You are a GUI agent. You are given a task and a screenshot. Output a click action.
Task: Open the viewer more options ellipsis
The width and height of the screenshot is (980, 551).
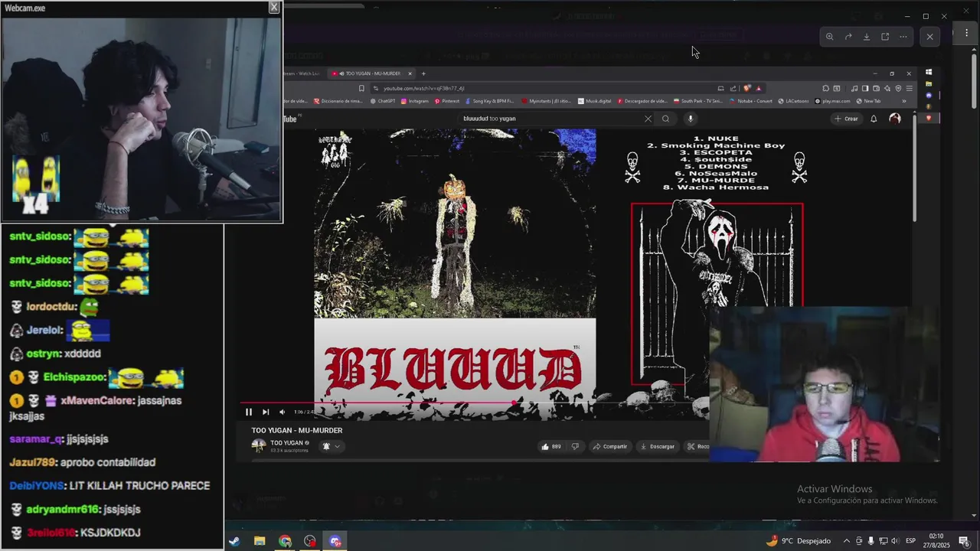(903, 37)
